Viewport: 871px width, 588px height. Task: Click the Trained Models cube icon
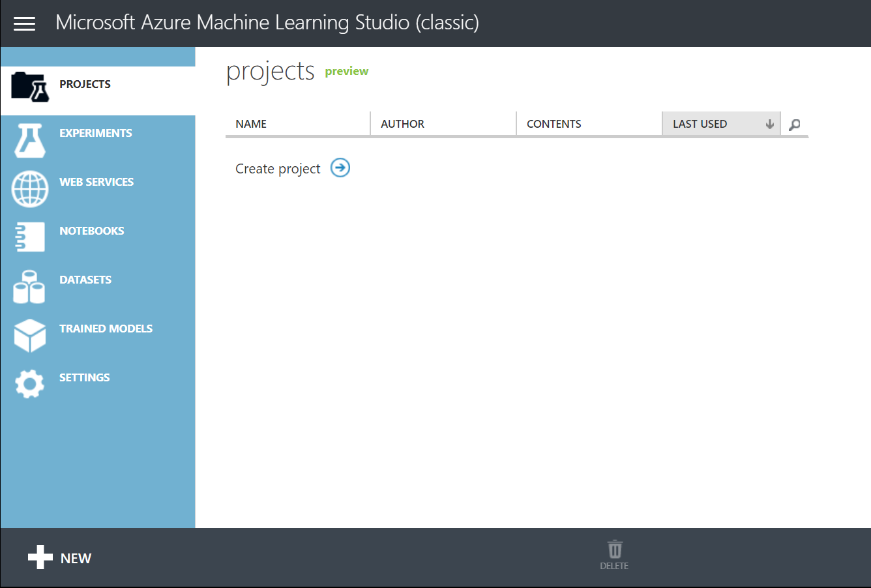pos(30,336)
